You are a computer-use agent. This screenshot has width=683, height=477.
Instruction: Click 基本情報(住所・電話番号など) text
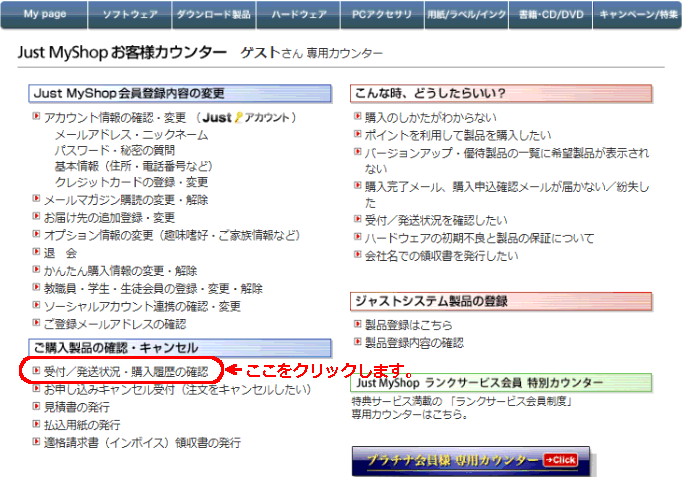pyautogui.click(x=134, y=166)
